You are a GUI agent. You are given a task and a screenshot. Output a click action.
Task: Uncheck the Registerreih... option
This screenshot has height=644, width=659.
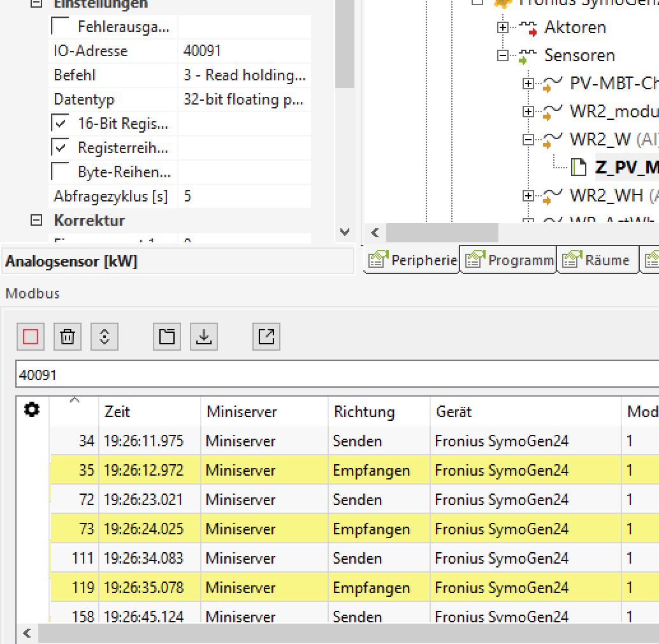tap(60, 147)
